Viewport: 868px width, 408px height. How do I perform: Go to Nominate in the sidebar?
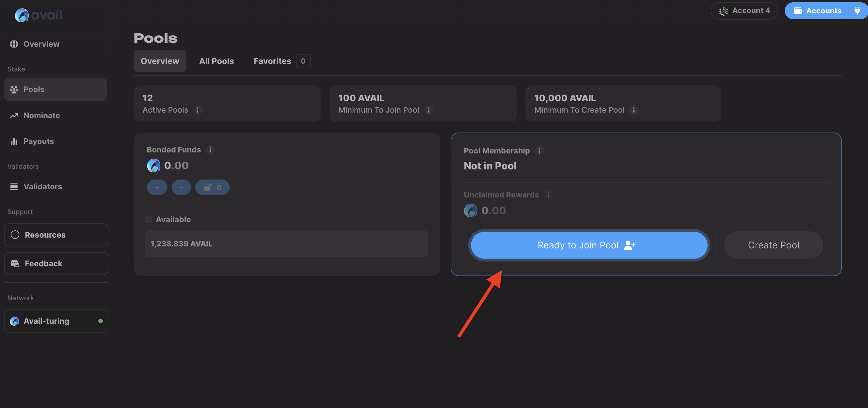tap(41, 116)
